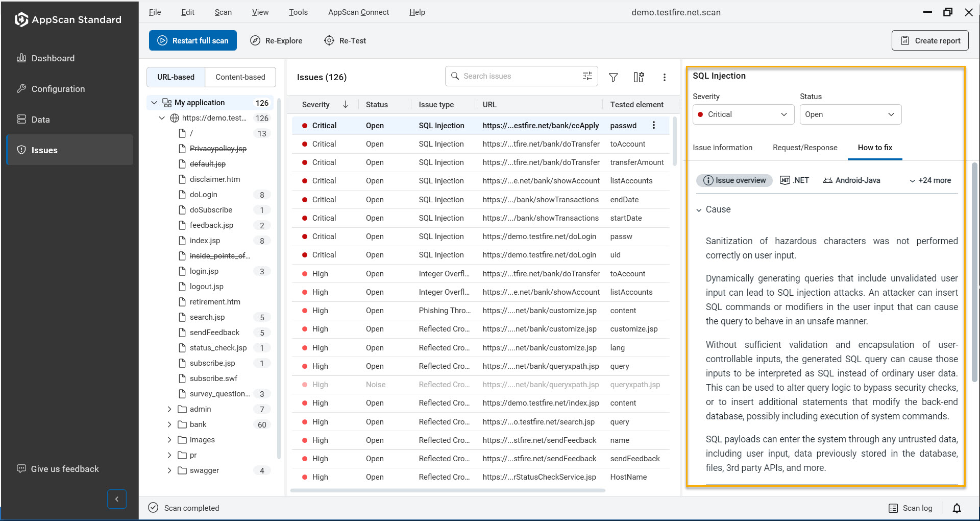Open the Severity Critical dropdown
980x521 pixels.
(x=743, y=114)
